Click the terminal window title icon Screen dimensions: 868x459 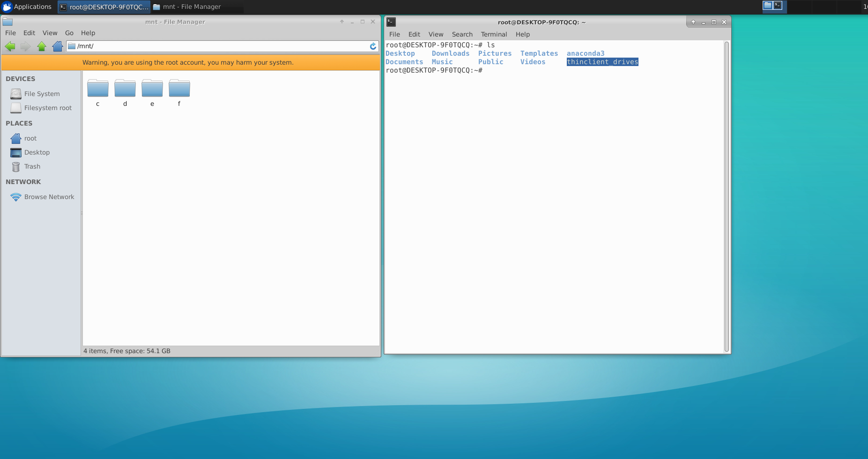point(392,22)
